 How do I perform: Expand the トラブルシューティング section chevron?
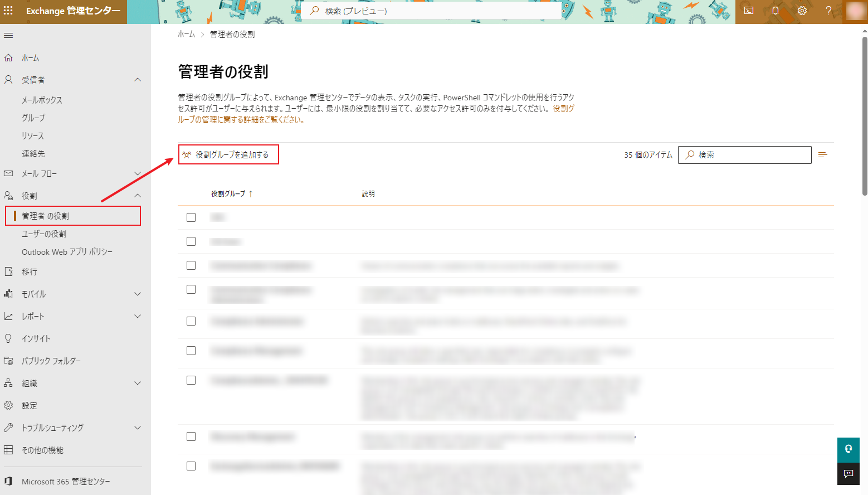pos(138,428)
